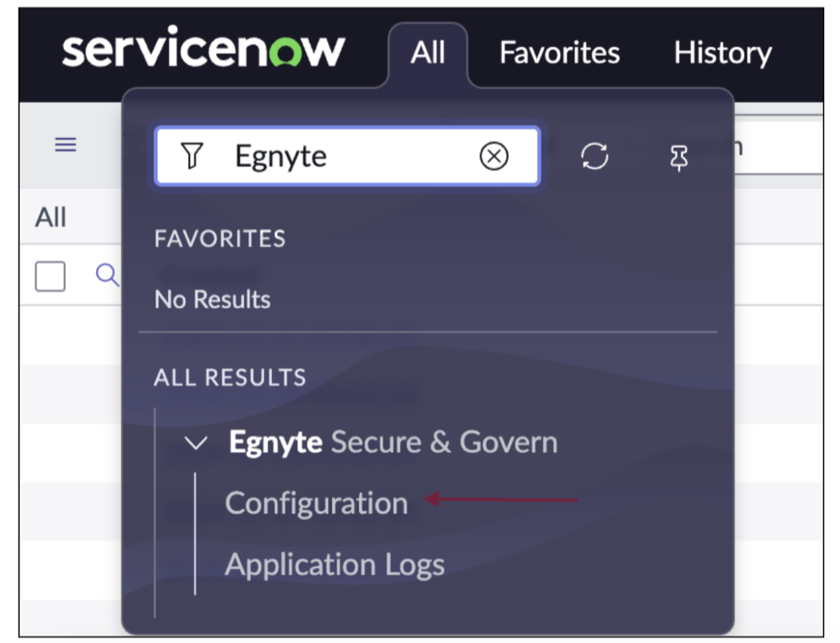Click the magnifying glass search icon in the list
This screenshot has height=643, width=840.
click(106, 276)
